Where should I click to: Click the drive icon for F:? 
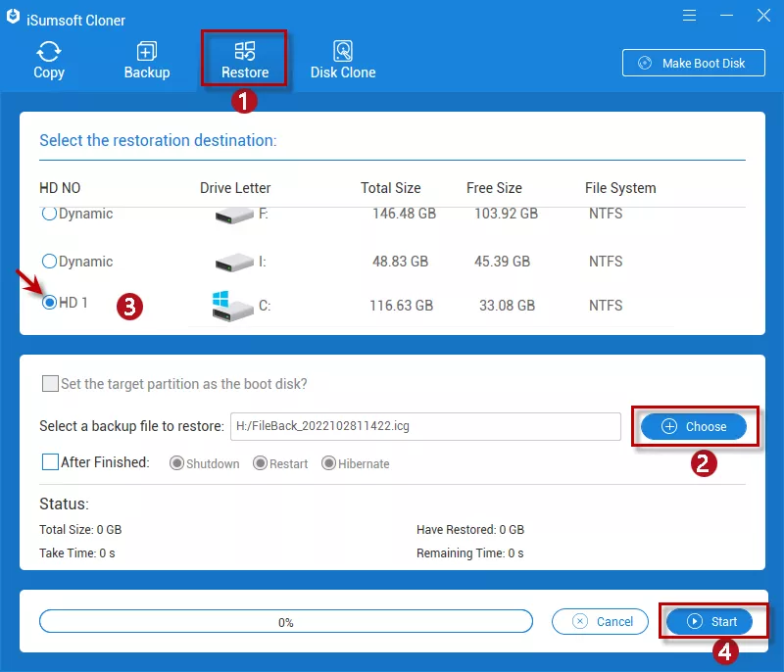coord(232,214)
